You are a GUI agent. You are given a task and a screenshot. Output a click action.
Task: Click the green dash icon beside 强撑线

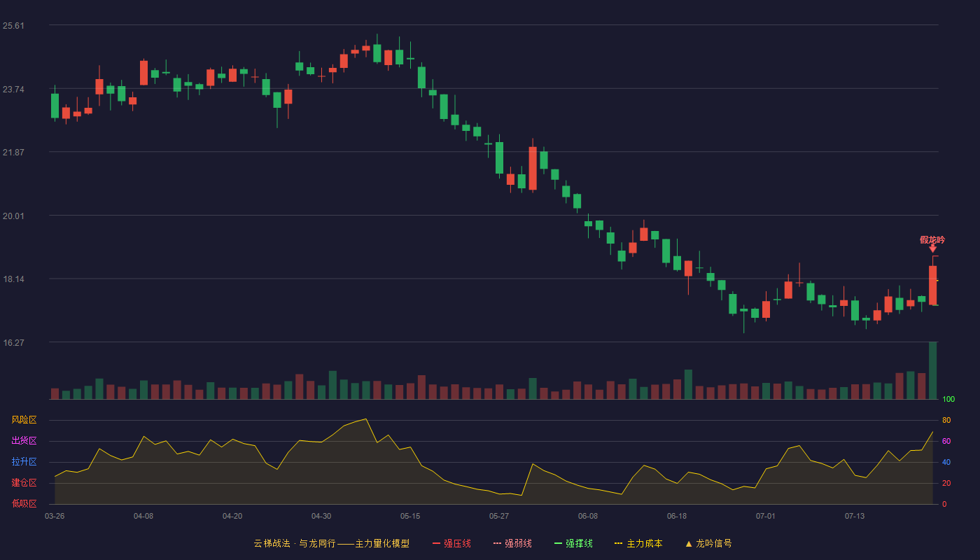click(558, 543)
